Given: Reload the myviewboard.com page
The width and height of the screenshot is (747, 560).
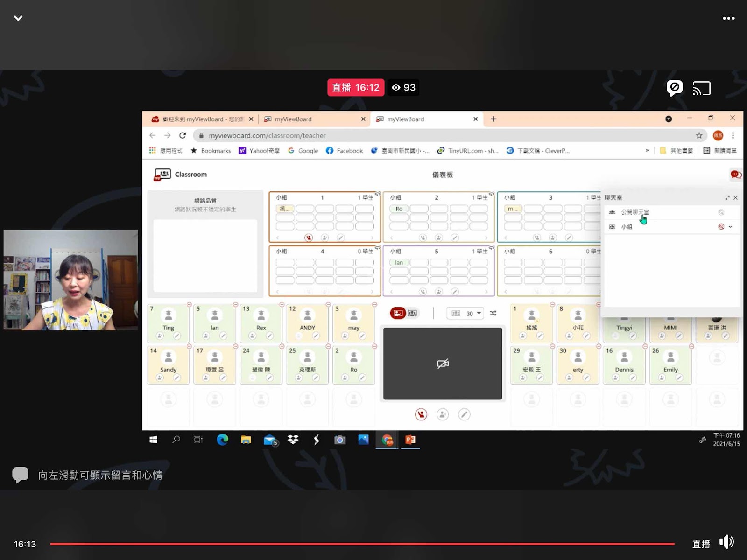Looking at the screenshot, I should tap(183, 135).
